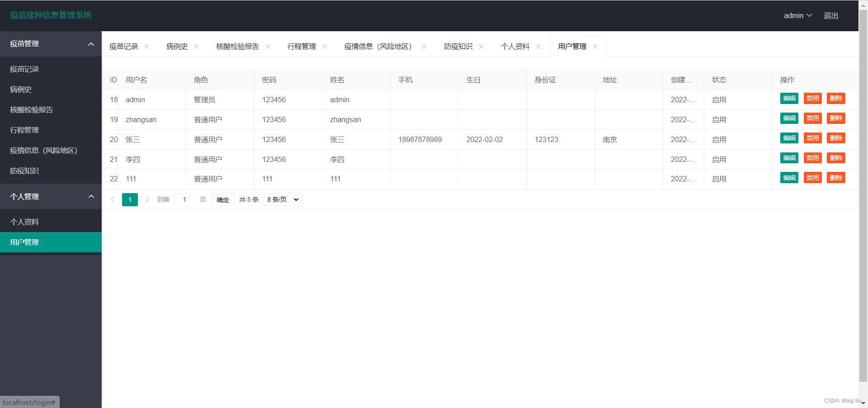This screenshot has height=408, width=868.
Task: Edit the zhangsan user row
Action: (789, 119)
